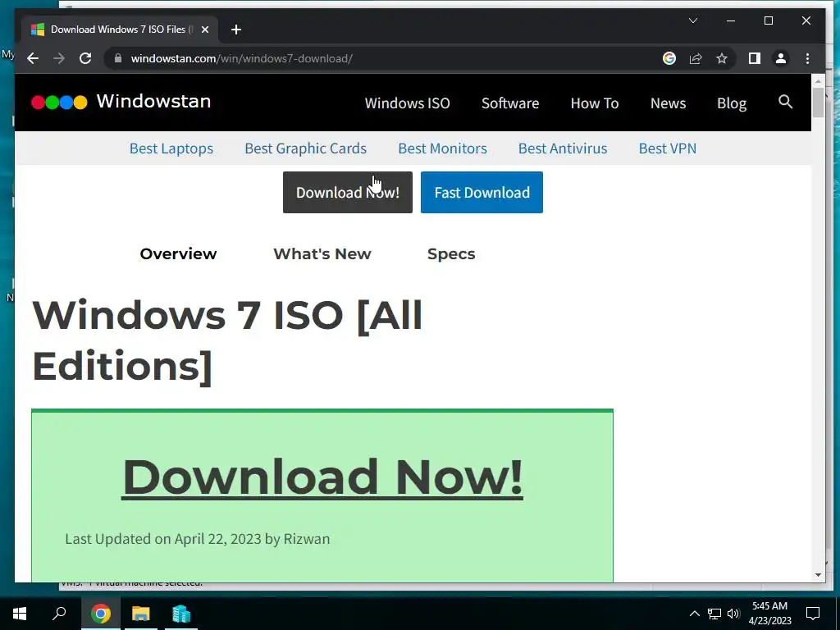Screen dimensions: 840x630
Task: Open the Windowstan site search
Action: [x=785, y=102]
